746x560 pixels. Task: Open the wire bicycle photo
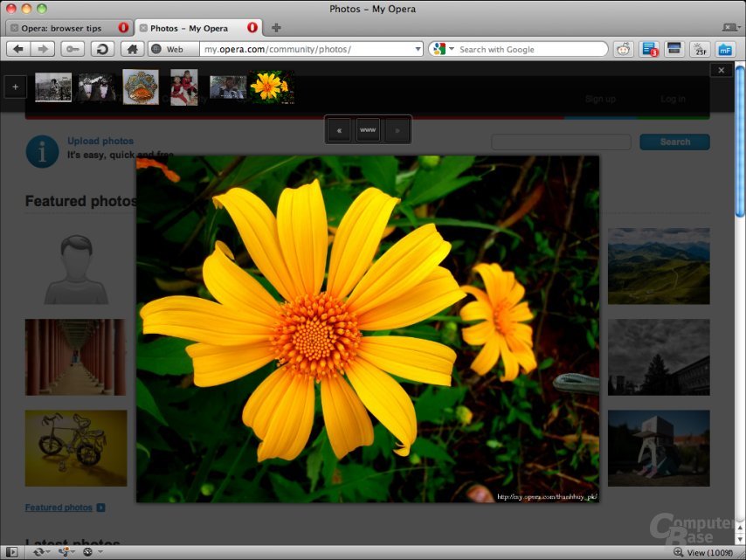[x=76, y=448]
